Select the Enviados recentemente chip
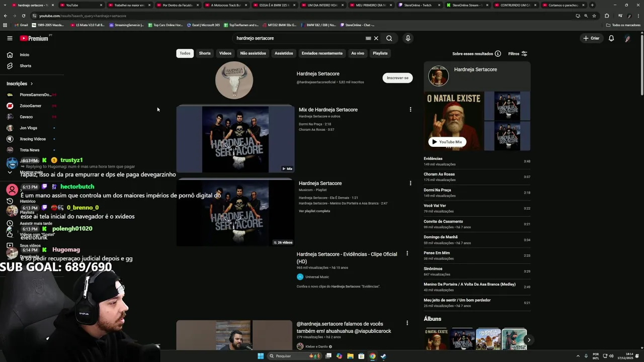Image resolution: width=644 pixels, height=362 pixels. 322,53
